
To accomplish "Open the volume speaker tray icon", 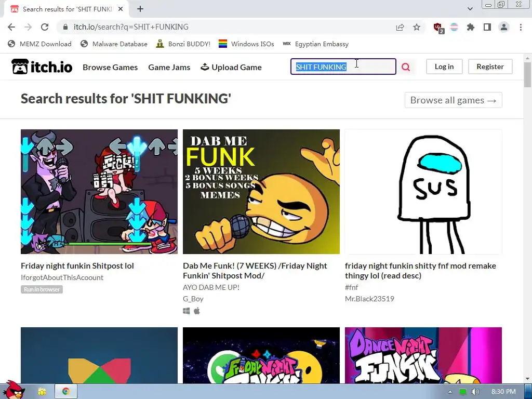I will pyautogui.click(x=475, y=392).
